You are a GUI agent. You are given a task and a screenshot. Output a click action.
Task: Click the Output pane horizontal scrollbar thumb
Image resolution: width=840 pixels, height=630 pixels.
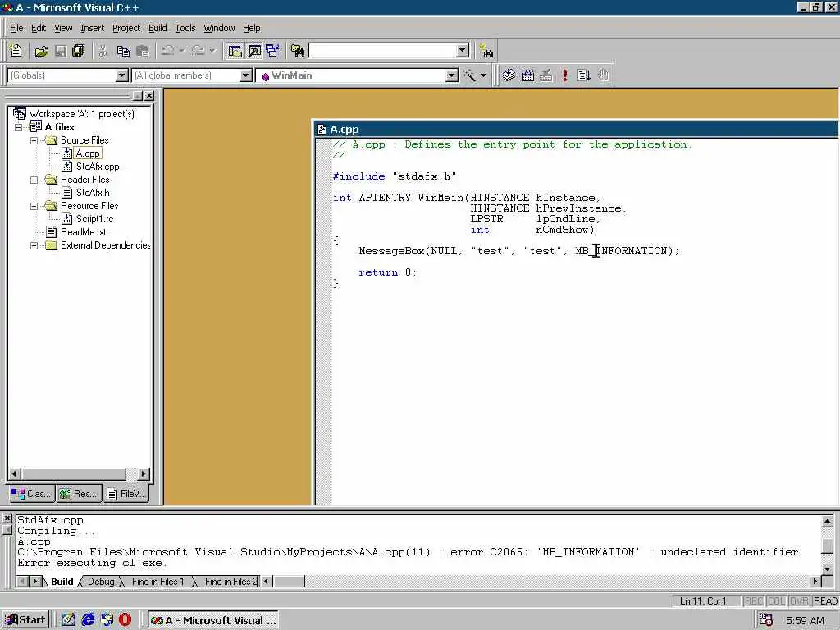(289, 582)
